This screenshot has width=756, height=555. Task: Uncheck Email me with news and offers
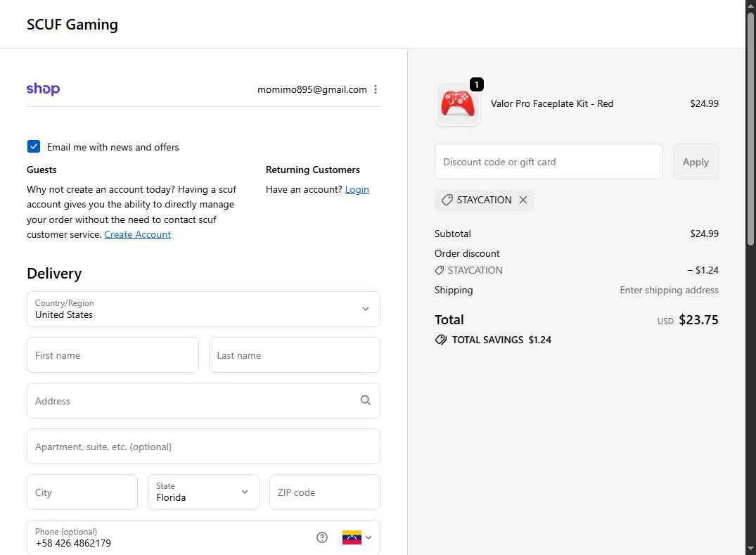34,146
